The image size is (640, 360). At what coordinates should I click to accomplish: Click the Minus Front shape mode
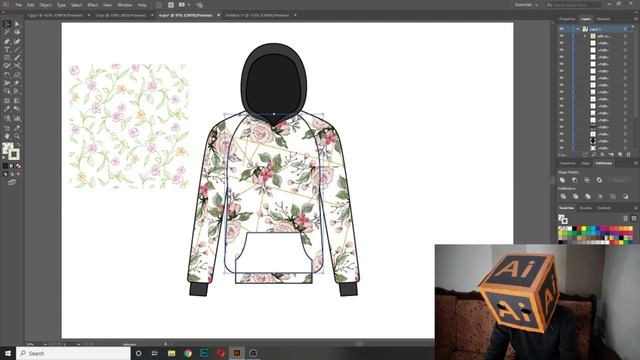point(575,180)
